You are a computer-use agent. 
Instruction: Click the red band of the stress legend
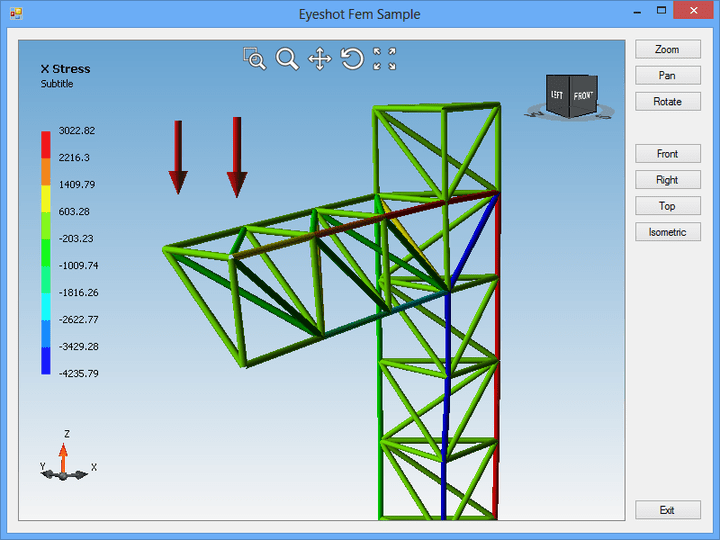pyautogui.click(x=46, y=144)
